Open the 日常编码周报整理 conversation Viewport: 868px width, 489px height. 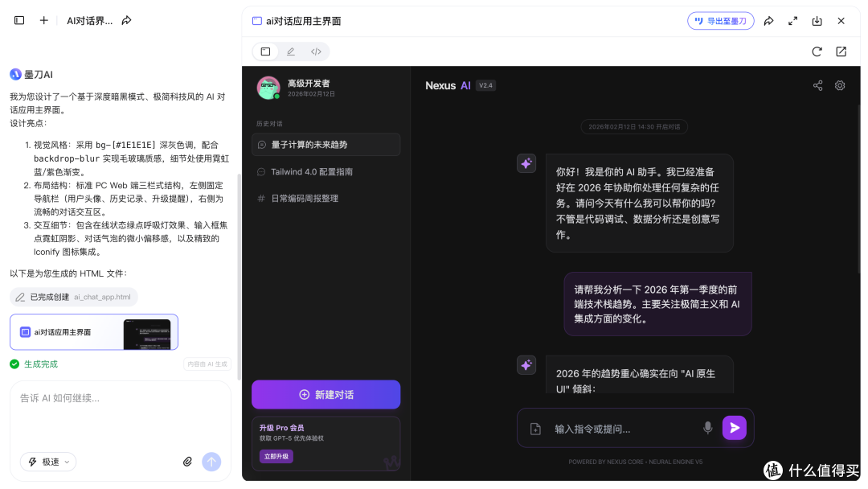point(325,199)
